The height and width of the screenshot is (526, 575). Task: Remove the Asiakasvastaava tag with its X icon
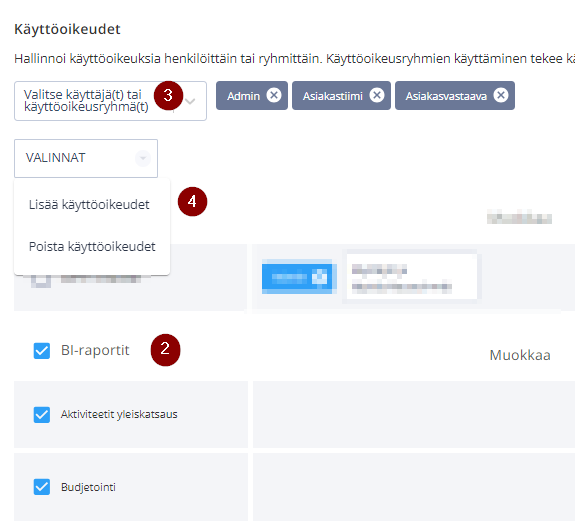click(x=501, y=95)
